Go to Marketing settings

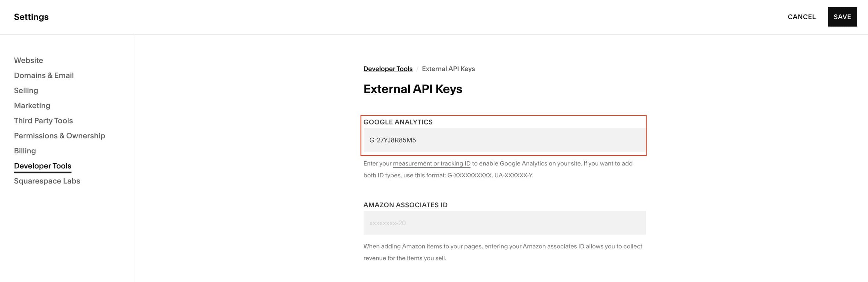click(x=32, y=106)
